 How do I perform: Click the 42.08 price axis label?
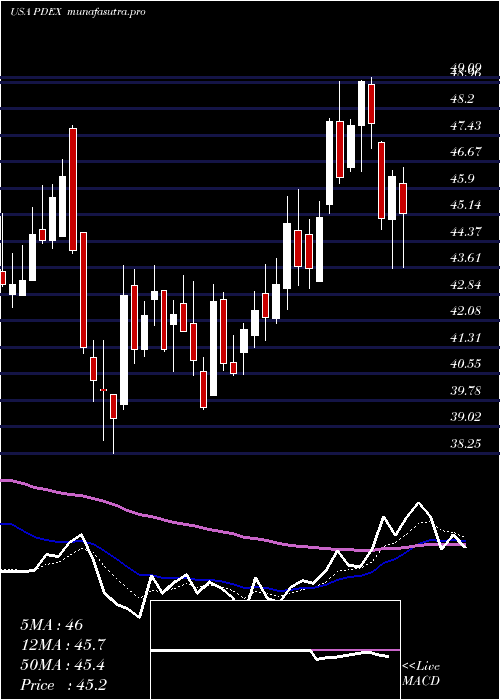[466, 311]
